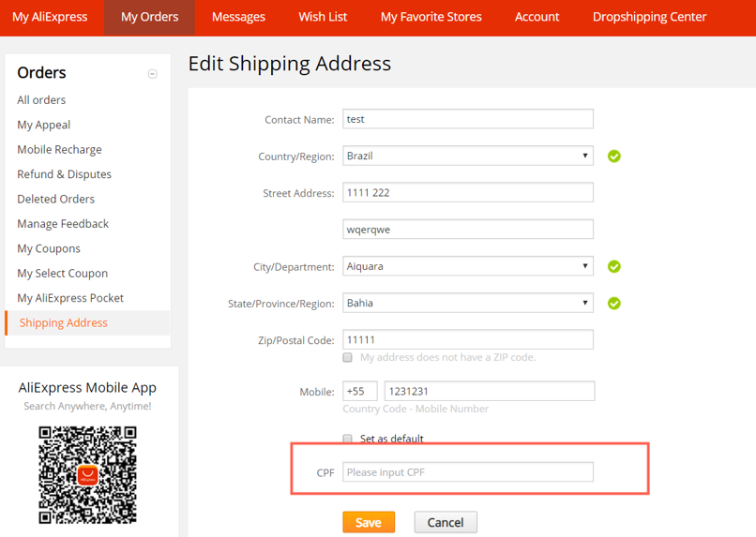The height and width of the screenshot is (537, 756).
Task: Open My Favorite Stores tab
Action: pos(431,18)
